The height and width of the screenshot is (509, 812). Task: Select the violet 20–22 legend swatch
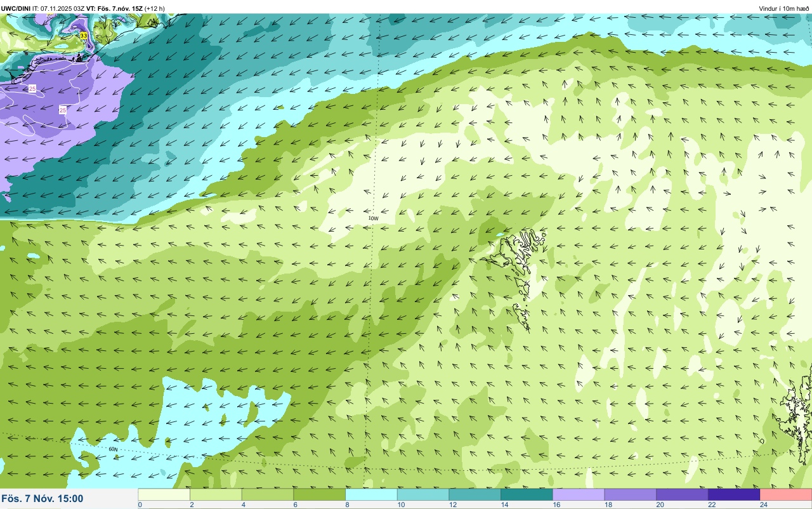click(x=683, y=494)
